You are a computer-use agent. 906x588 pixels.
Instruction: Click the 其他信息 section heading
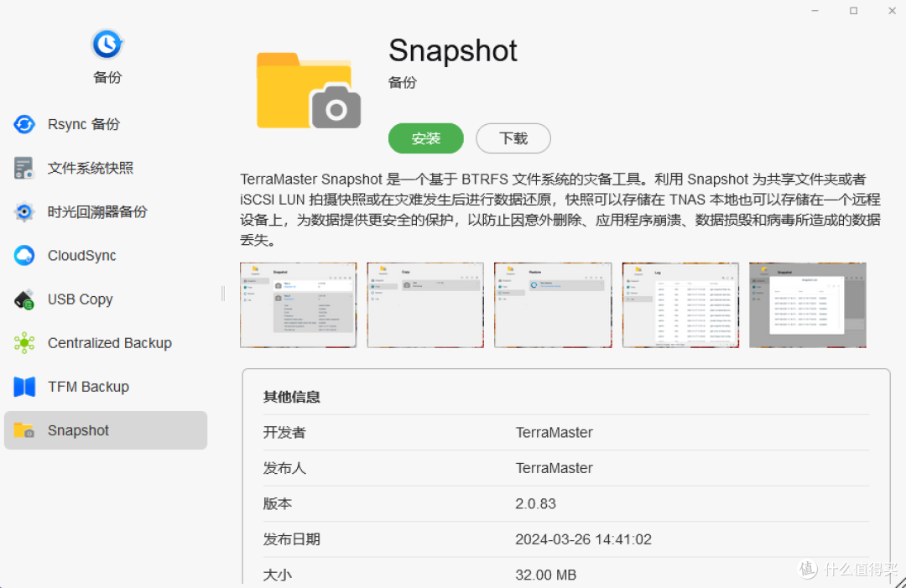[x=291, y=397]
